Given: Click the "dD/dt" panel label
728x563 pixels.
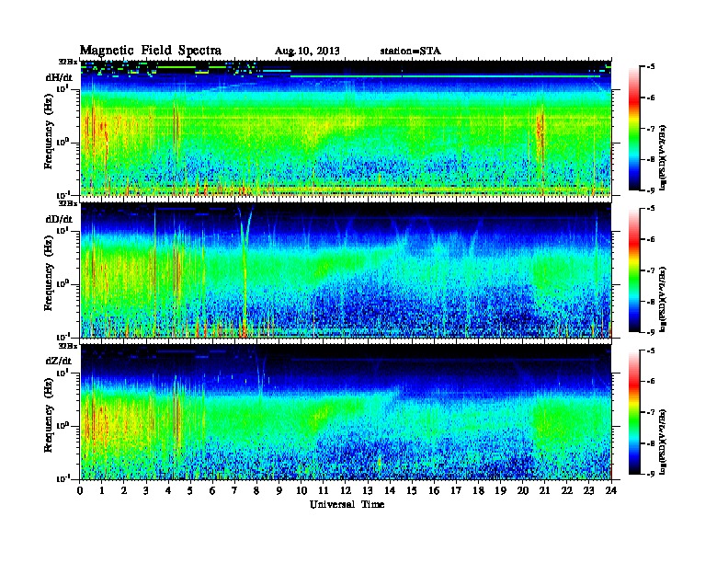Looking at the screenshot, I should tap(59, 219).
